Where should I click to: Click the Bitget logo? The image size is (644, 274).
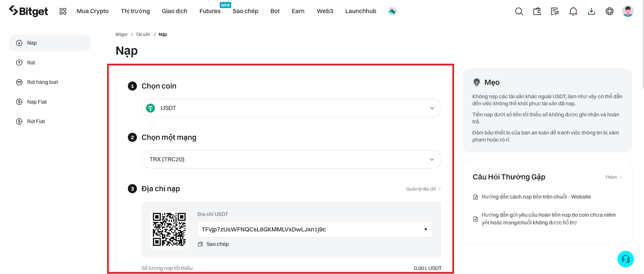[x=29, y=11]
